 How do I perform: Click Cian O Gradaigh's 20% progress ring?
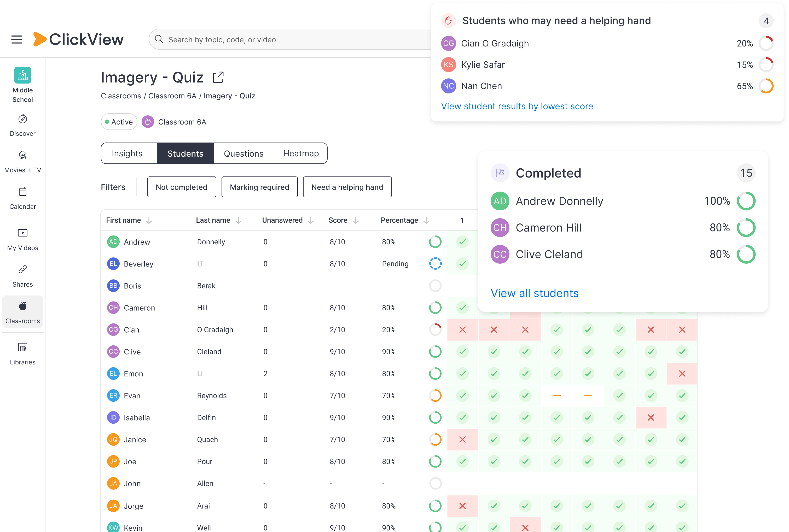coord(766,43)
